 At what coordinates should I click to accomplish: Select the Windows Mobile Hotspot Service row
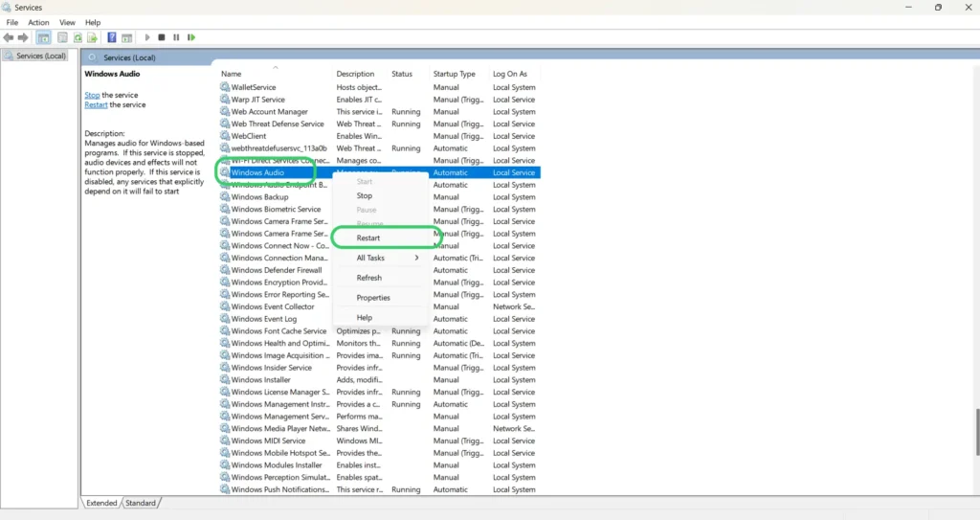click(x=379, y=453)
